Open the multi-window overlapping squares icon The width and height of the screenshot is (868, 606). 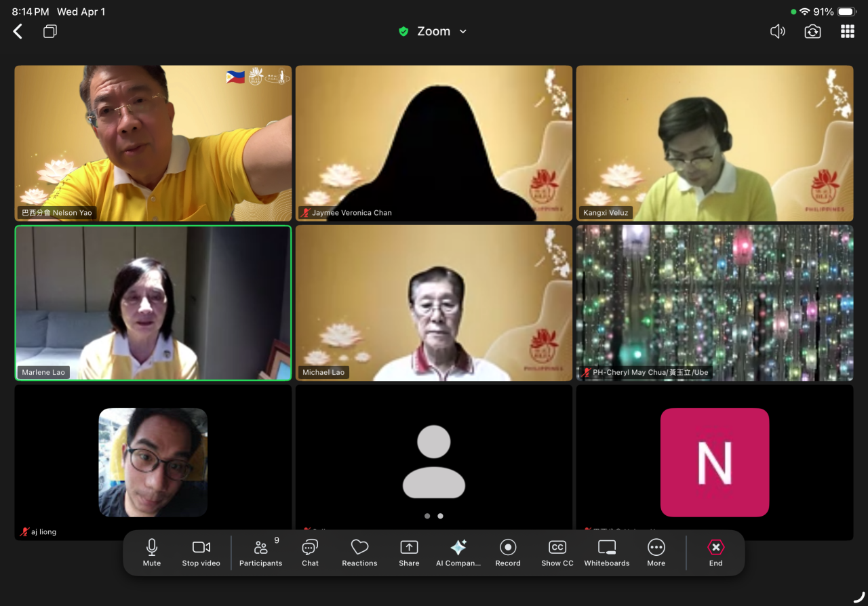[x=50, y=31]
